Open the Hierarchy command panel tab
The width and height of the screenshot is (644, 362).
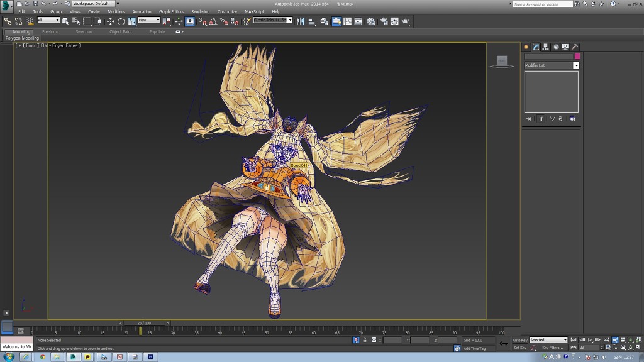pos(545,47)
